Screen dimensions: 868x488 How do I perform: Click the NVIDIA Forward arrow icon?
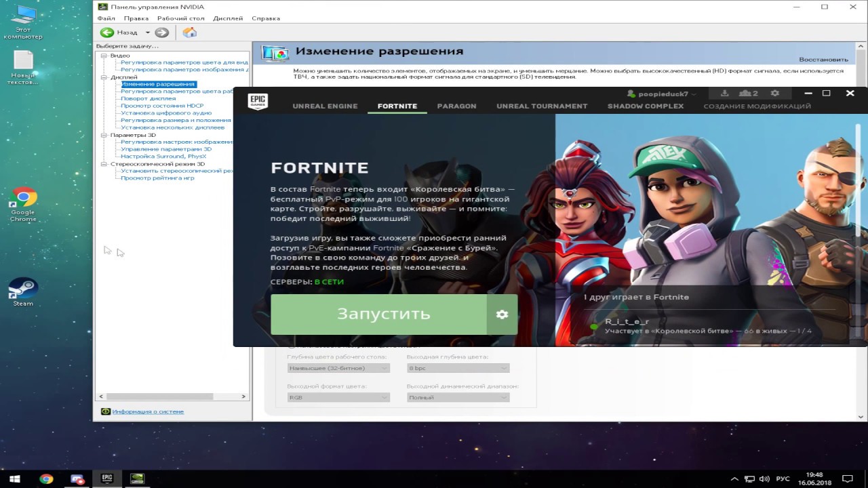[x=161, y=32]
